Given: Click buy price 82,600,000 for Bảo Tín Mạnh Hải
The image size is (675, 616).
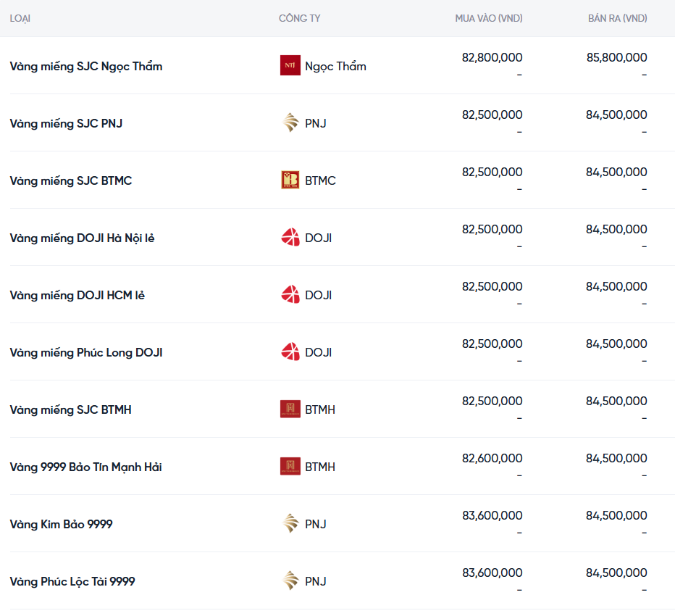Looking at the screenshot, I should pos(492,458).
